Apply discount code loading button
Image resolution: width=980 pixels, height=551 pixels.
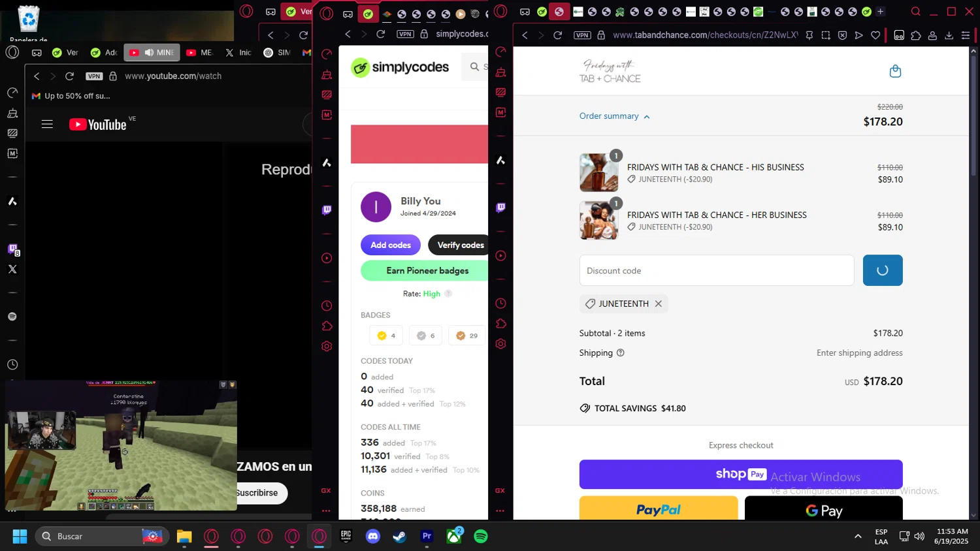coord(883,270)
